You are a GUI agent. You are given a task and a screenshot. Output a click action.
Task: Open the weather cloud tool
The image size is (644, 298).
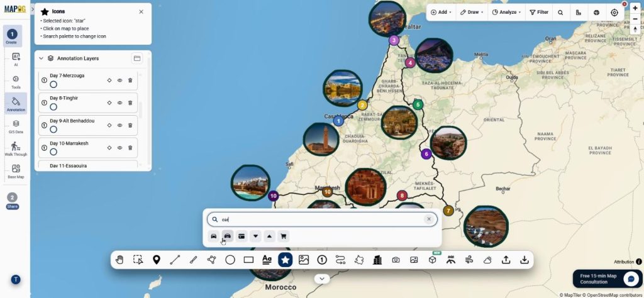click(487, 260)
